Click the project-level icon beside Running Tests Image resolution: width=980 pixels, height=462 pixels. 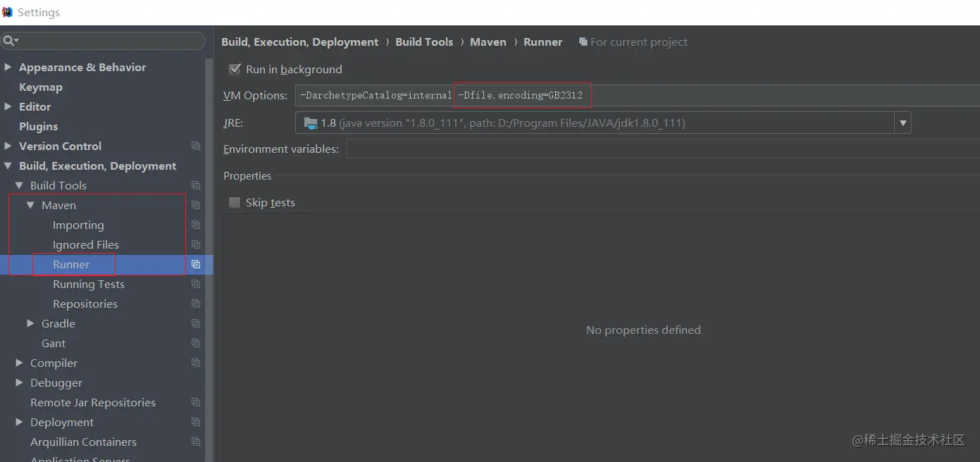pos(196,284)
